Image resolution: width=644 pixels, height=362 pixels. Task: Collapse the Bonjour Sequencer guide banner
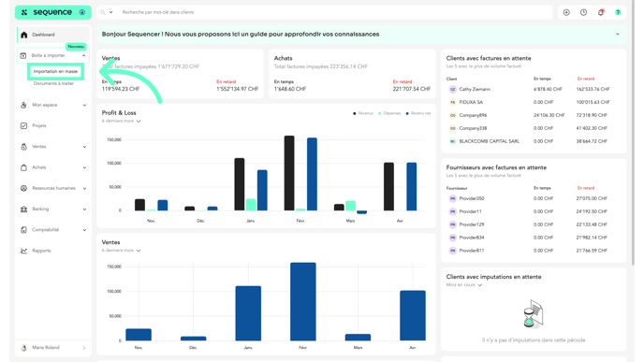tap(617, 34)
